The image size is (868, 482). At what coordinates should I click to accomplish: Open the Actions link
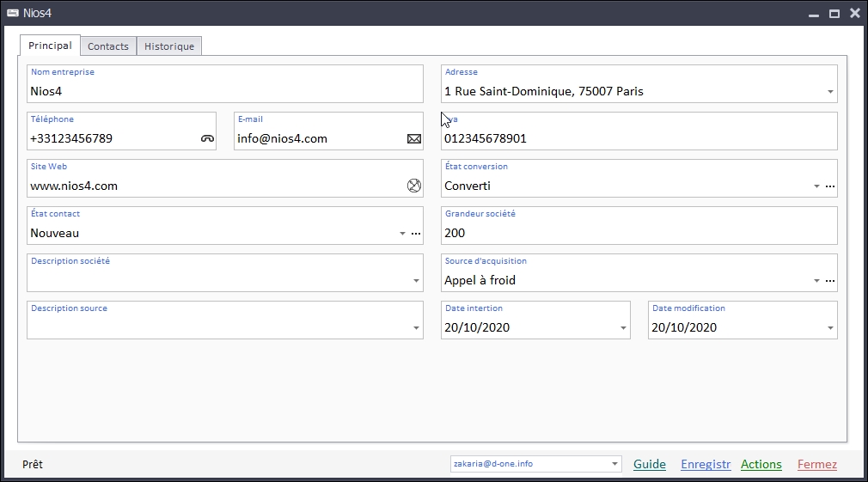761,464
